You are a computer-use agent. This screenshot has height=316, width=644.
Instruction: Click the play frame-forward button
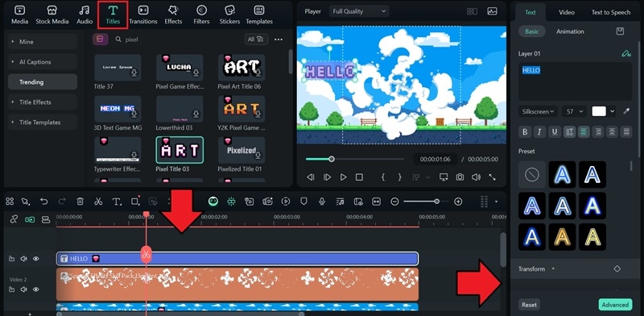[327, 177]
